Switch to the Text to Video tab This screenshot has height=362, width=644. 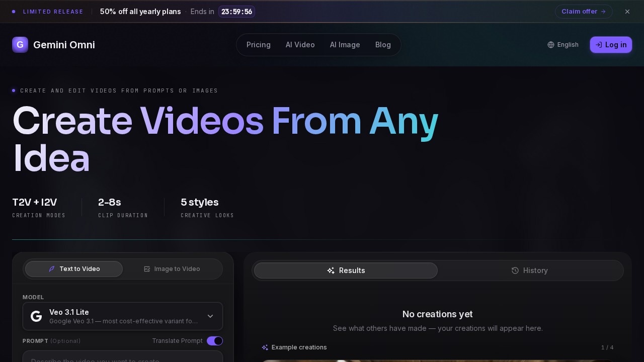tap(74, 269)
